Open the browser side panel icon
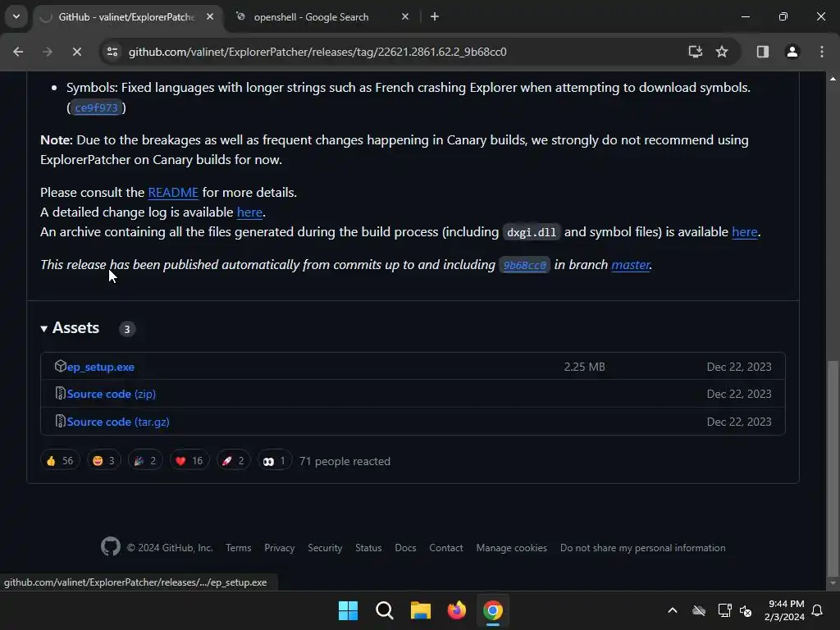The image size is (840, 630). pos(762,52)
